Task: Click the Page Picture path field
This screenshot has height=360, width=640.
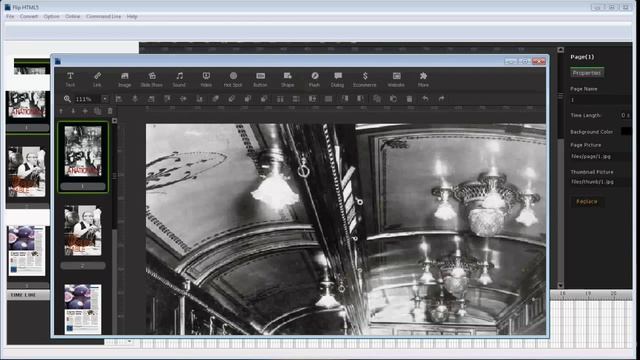Action: click(600, 156)
